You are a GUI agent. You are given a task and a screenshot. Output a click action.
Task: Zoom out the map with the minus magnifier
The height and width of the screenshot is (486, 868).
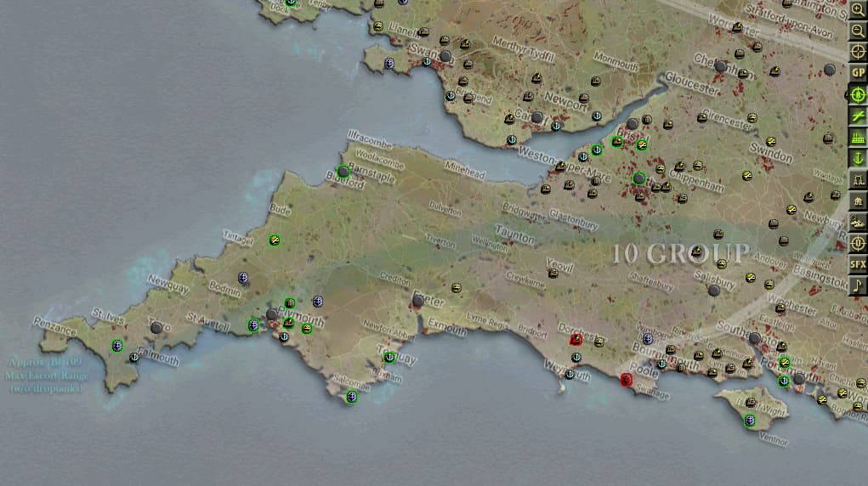858,31
